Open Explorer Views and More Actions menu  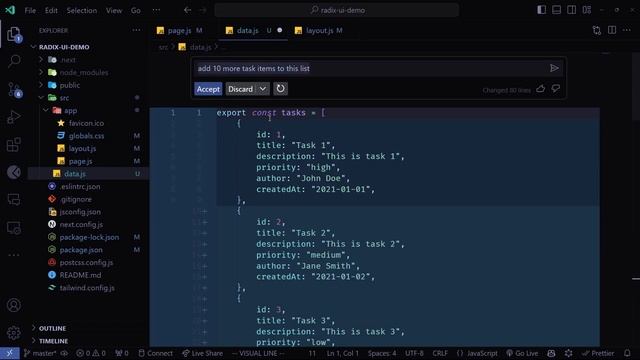click(x=136, y=30)
